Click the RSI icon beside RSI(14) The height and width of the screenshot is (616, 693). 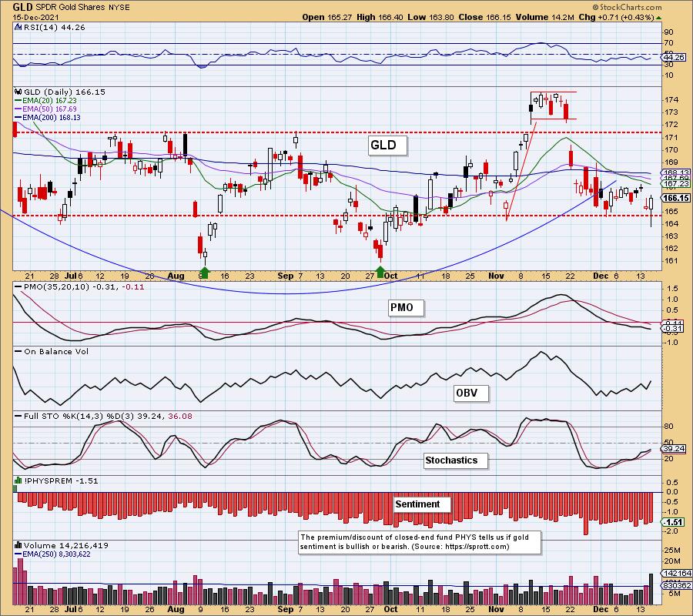[18, 28]
